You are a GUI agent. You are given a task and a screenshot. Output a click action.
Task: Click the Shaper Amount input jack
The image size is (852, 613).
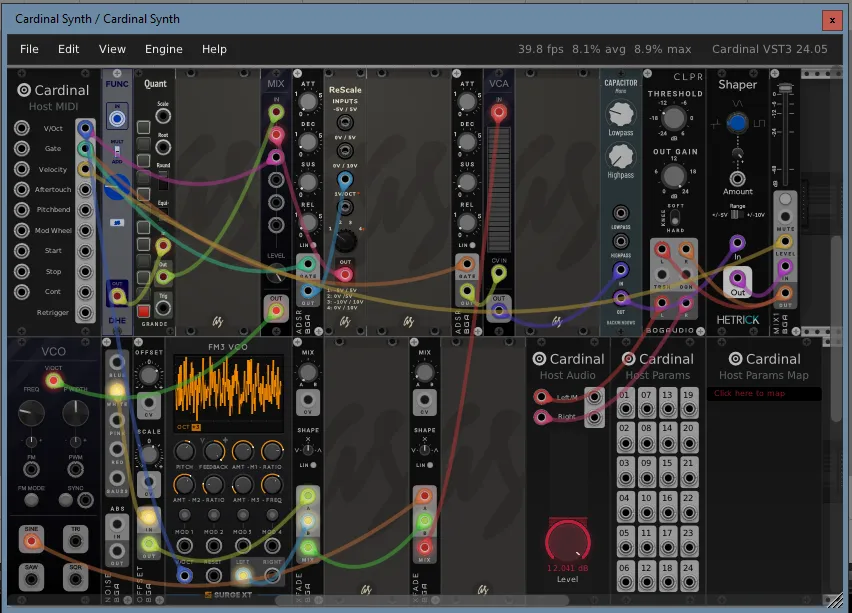click(737, 178)
